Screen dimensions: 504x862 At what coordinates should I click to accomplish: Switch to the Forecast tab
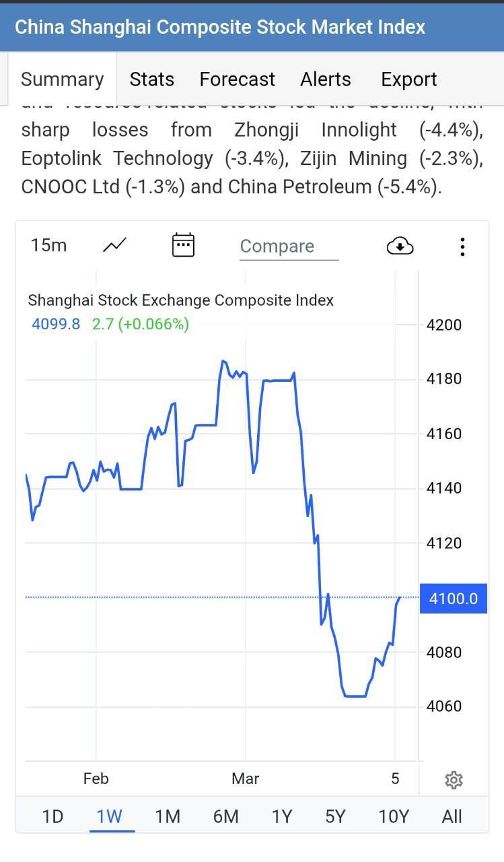point(238,79)
